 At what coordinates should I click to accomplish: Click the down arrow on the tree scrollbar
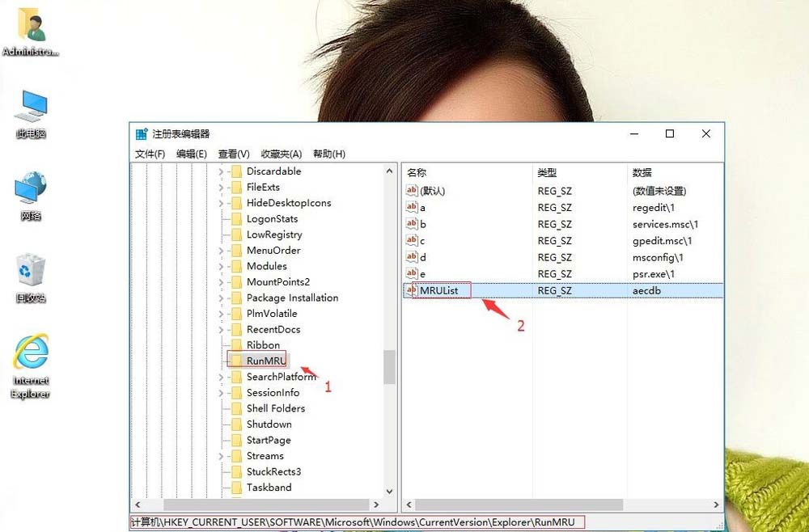click(389, 490)
